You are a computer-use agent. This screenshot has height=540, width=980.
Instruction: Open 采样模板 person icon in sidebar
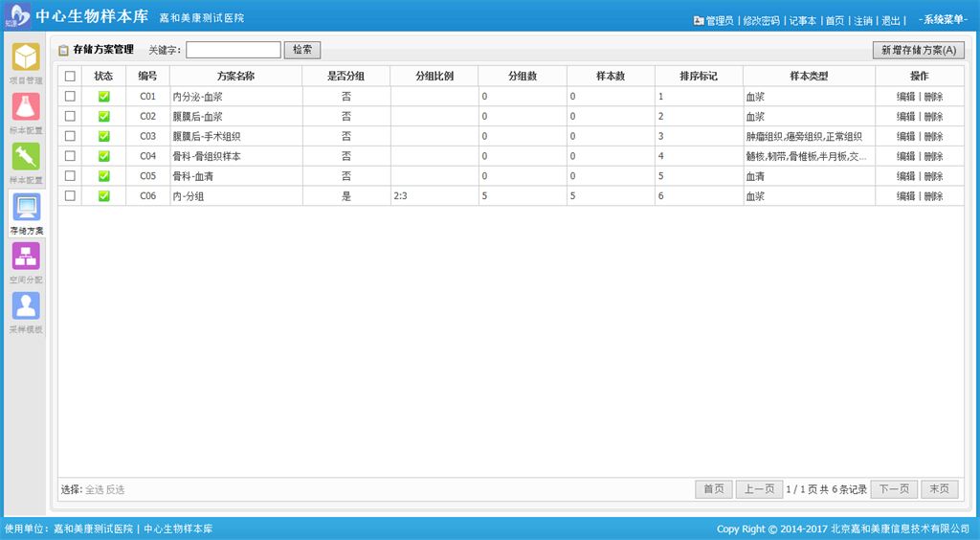(26, 306)
